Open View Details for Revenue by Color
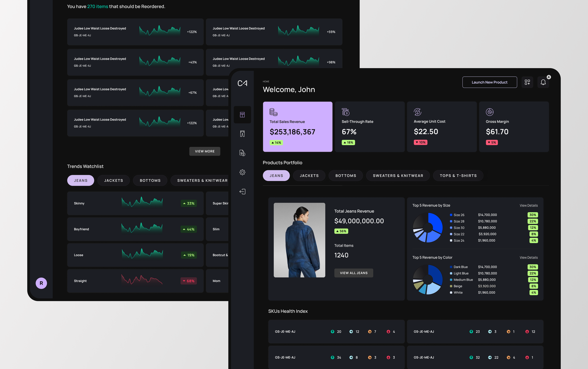 click(x=528, y=258)
